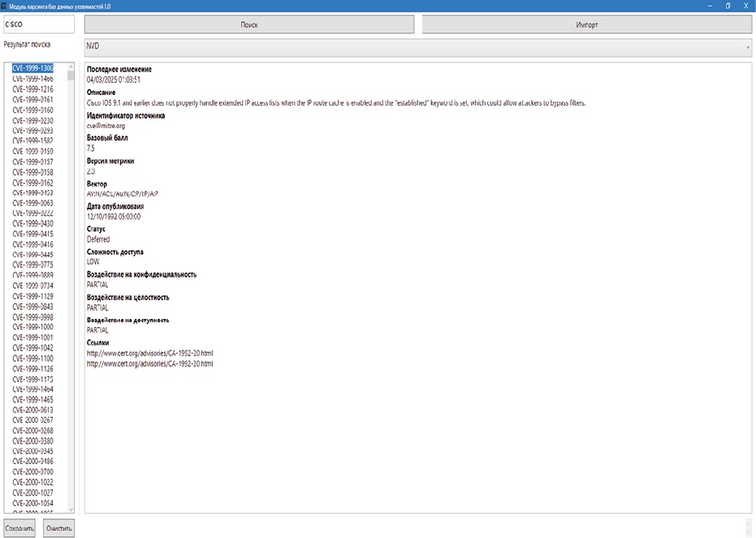The height and width of the screenshot is (538, 756).
Task: Select the CVE-1999-0889 entry
Action: [32, 275]
